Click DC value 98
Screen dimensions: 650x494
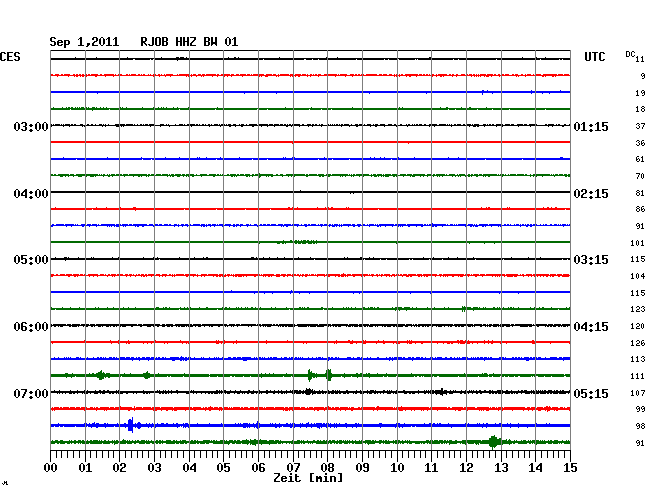click(x=640, y=426)
